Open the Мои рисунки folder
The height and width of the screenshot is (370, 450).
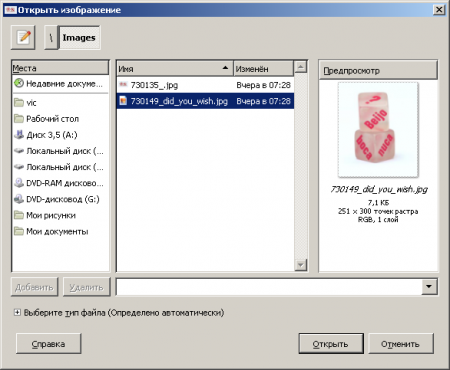tap(60, 215)
